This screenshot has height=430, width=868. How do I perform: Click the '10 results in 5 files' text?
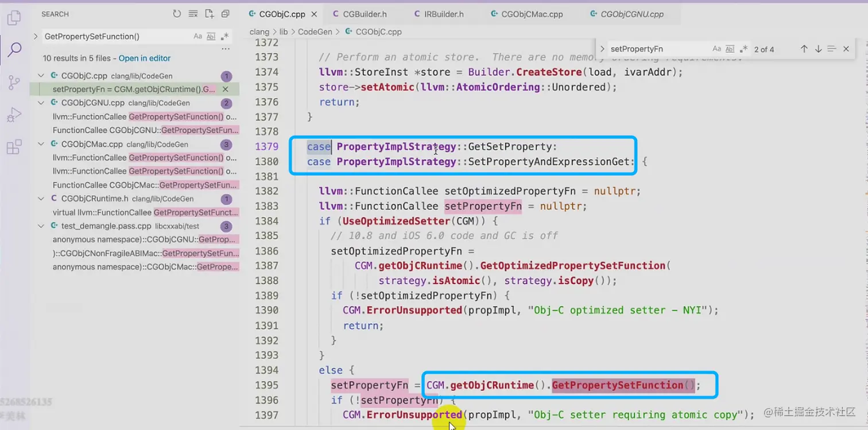pos(79,59)
